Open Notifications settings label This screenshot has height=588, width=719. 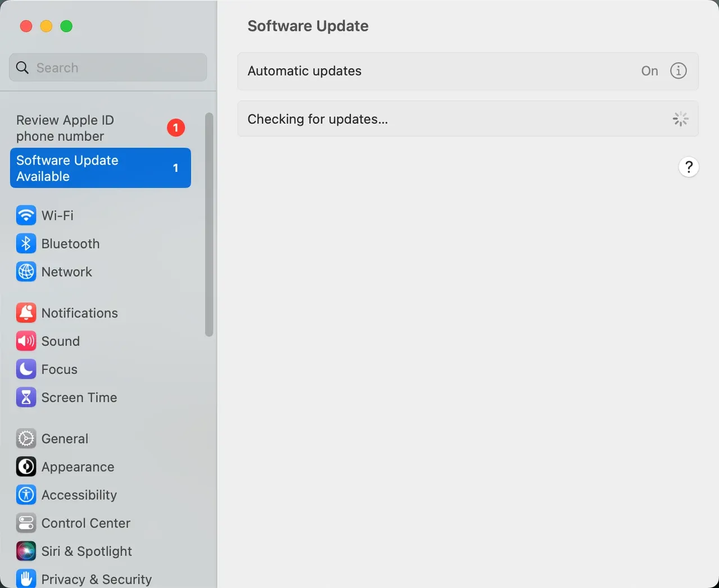click(x=79, y=313)
